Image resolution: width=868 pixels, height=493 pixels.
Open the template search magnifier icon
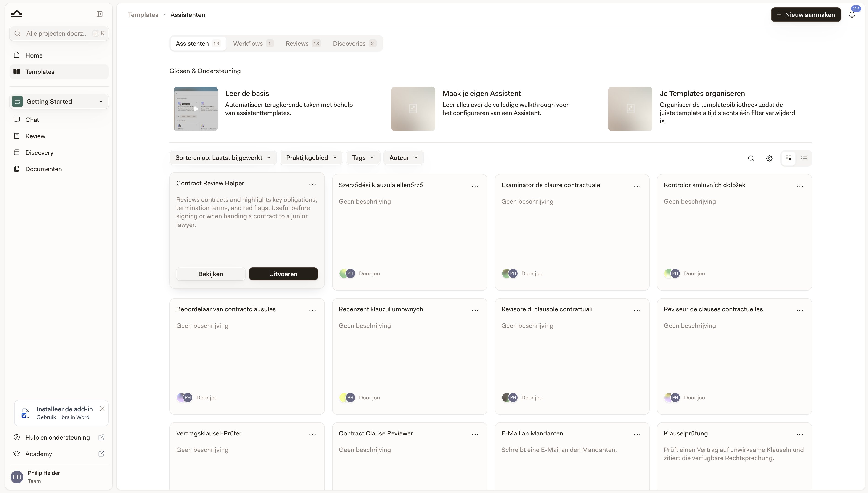(x=751, y=158)
